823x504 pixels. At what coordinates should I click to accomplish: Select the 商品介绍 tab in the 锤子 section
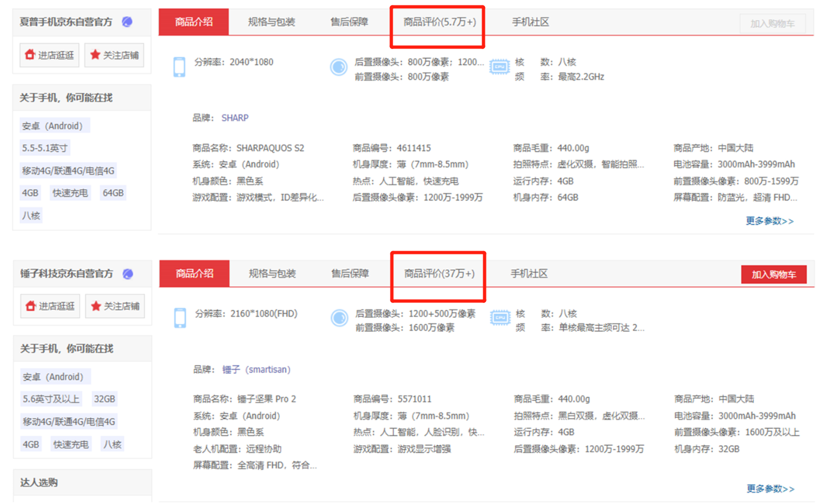[195, 274]
